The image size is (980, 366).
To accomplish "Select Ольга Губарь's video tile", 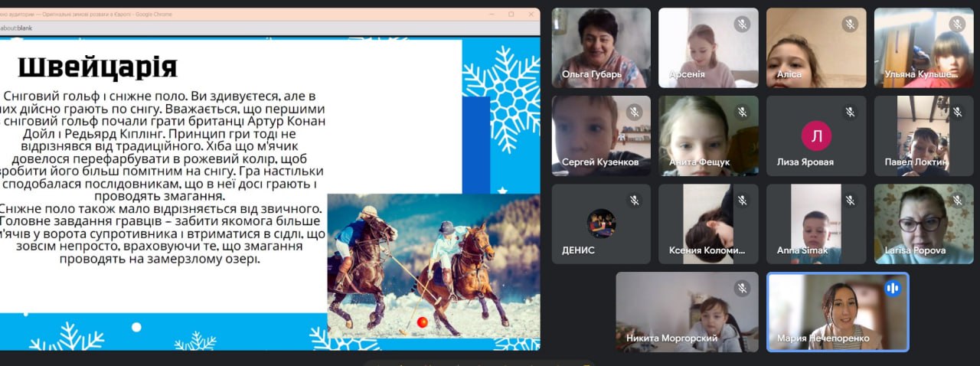I will 601,47.
